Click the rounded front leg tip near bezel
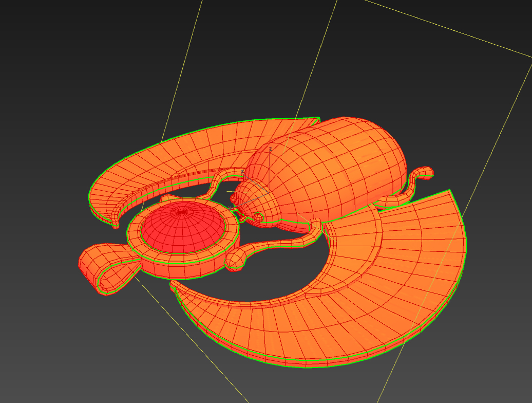 pyautogui.click(x=236, y=260)
